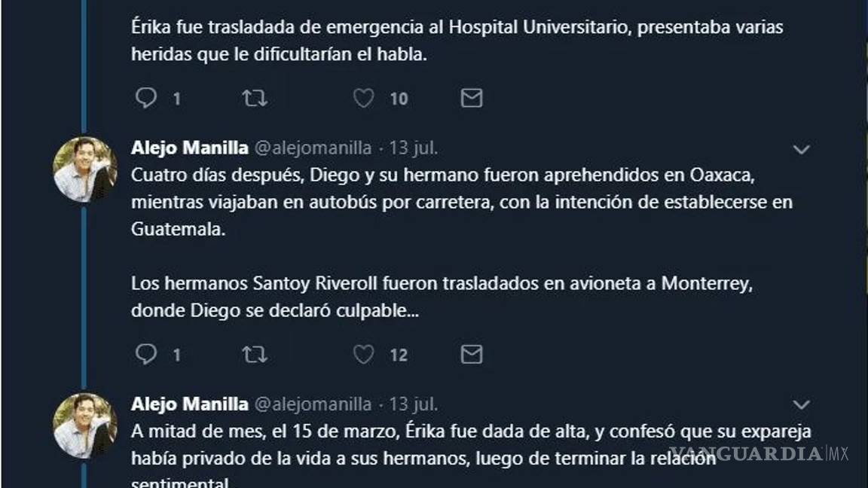This screenshot has height=488, width=868.
Task: Expand options chevron on '15 de marzo' tweet
Action: (x=801, y=405)
